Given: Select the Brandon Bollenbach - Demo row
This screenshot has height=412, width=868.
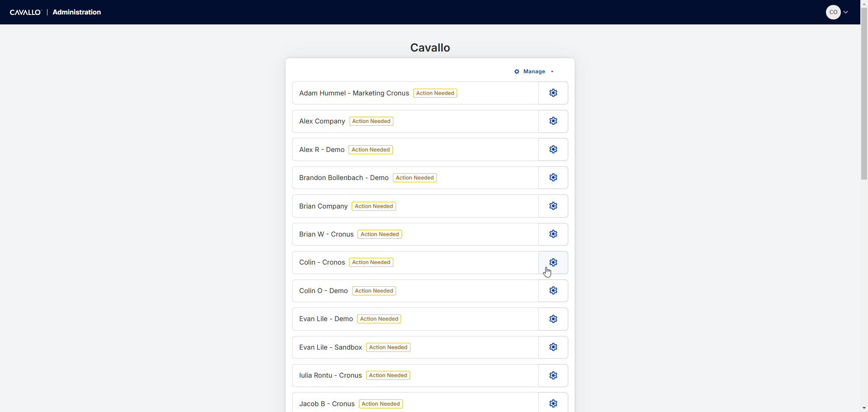Looking at the screenshot, I should click(415, 178).
